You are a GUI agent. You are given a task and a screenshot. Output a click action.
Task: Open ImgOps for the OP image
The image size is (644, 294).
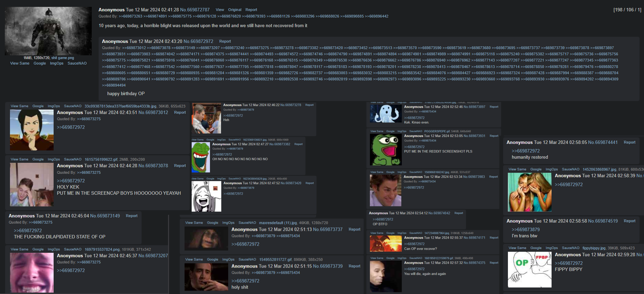[57, 63]
